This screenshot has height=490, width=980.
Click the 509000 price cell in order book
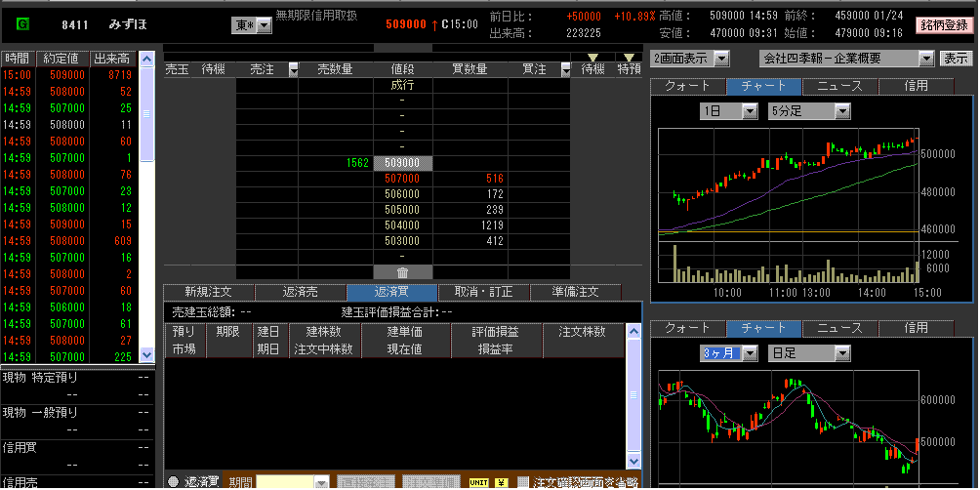pyautogui.click(x=402, y=163)
